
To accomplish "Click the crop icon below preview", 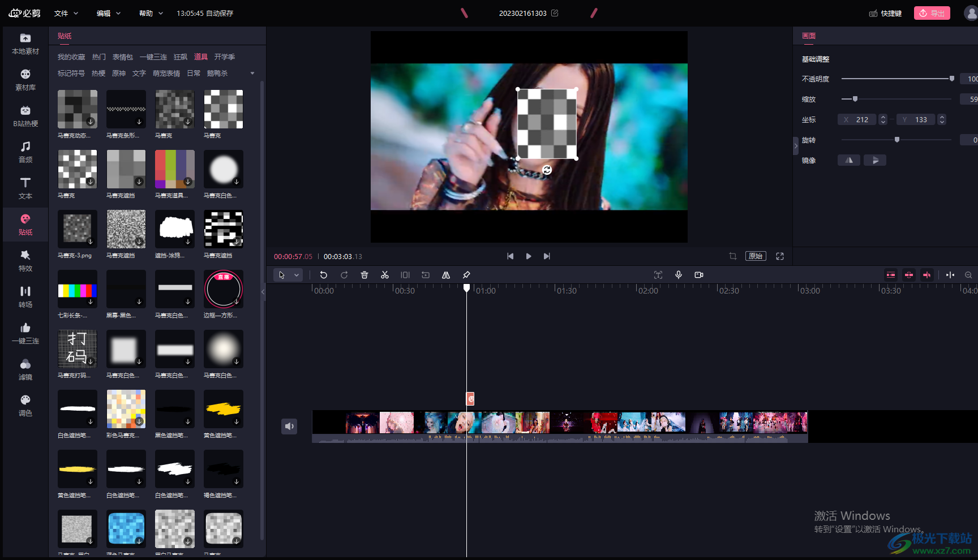I will coord(733,256).
